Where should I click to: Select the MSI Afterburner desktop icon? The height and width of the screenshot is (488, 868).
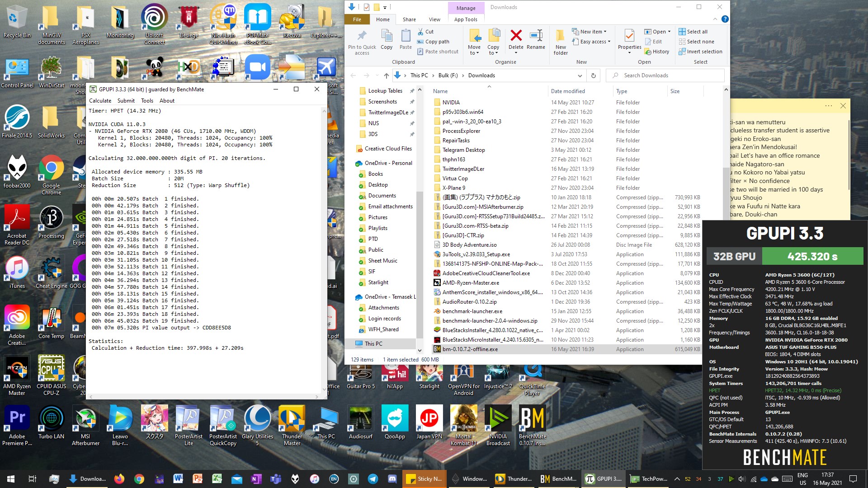(x=85, y=426)
